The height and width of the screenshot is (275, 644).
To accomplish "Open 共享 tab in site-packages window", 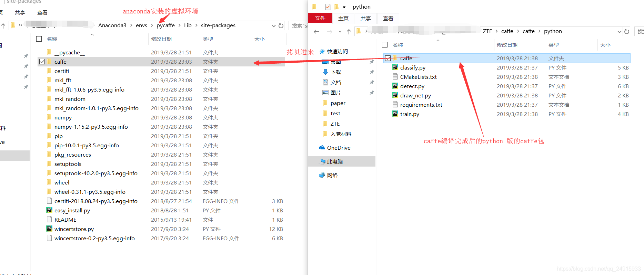I will click(x=20, y=12).
